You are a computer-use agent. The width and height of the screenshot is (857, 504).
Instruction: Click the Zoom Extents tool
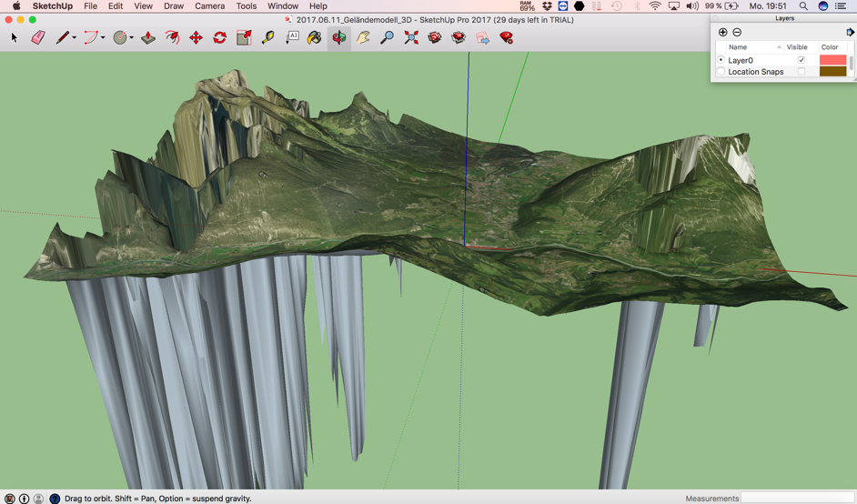[x=411, y=38]
